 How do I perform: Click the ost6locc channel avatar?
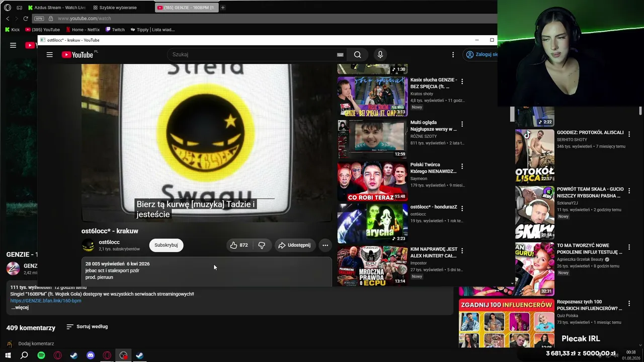pyautogui.click(x=88, y=245)
